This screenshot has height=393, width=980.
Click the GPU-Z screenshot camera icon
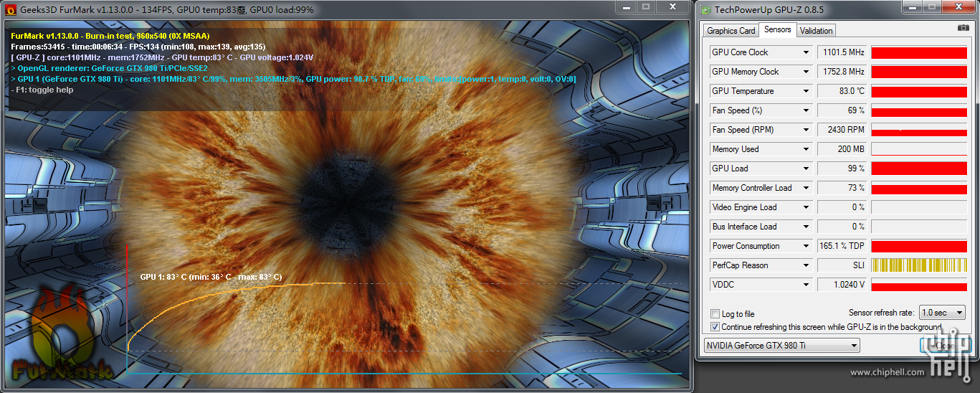963,27
